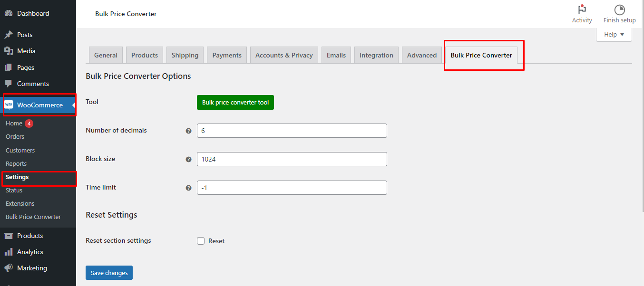
Task: Switch to the General tab
Action: [106, 55]
